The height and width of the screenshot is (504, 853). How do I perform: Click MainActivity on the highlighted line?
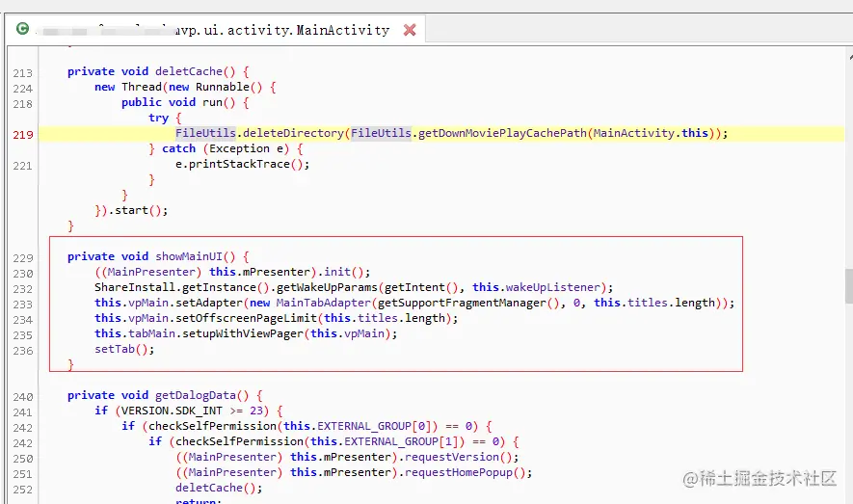click(634, 133)
